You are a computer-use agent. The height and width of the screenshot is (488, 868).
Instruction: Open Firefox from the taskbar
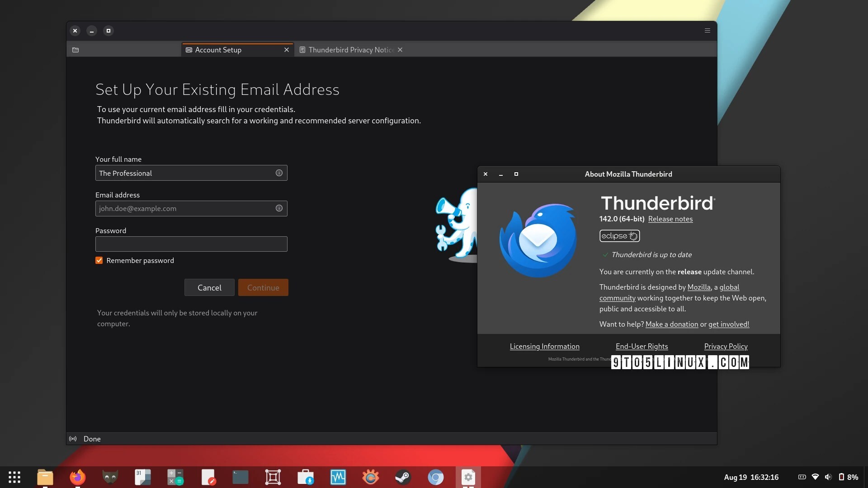[x=77, y=477]
